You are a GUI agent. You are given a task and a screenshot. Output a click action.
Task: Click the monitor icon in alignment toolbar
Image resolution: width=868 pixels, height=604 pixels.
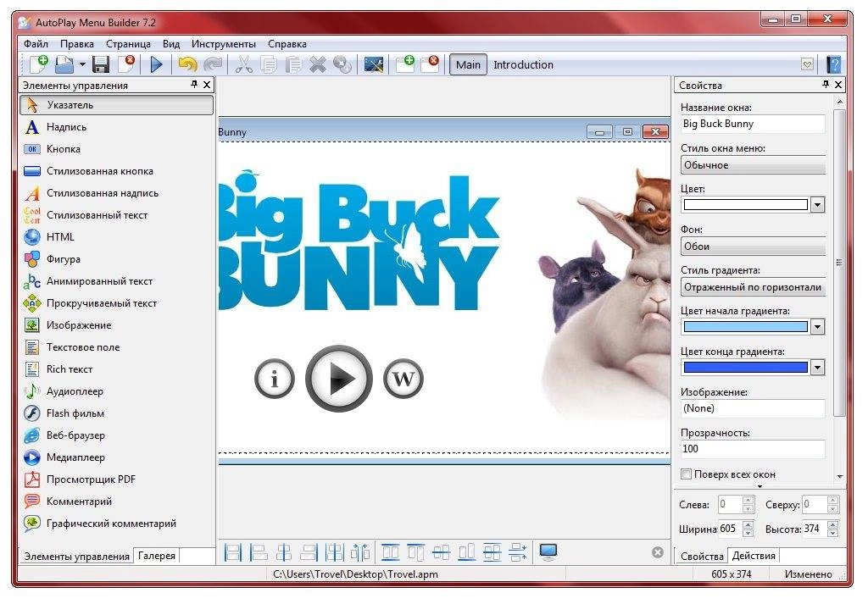[x=548, y=552]
